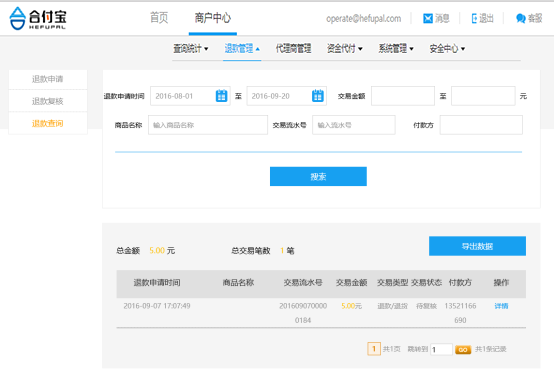Select 退款申请 in the sidebar
Image resolution: width=554 pixels, height=378 pixels.
click(x=48, y=79)
